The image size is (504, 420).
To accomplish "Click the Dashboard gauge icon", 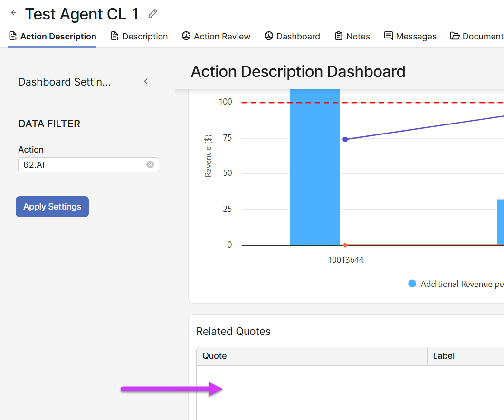I will 269,36.
